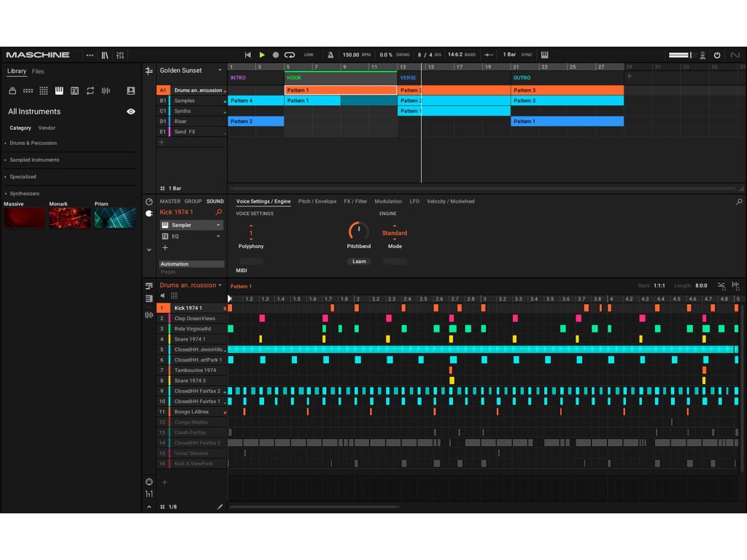Select the MASTER tab
747x560 pixels.
(x=170, y=201)
